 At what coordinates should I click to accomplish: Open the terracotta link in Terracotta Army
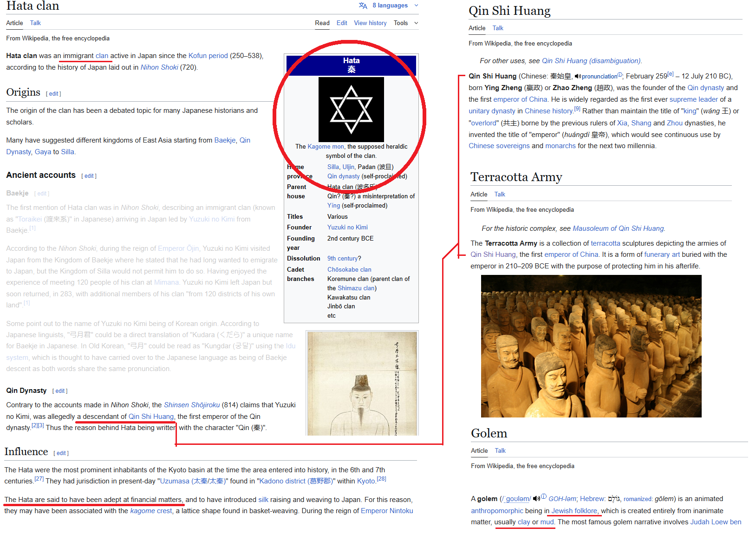point(606,243)
